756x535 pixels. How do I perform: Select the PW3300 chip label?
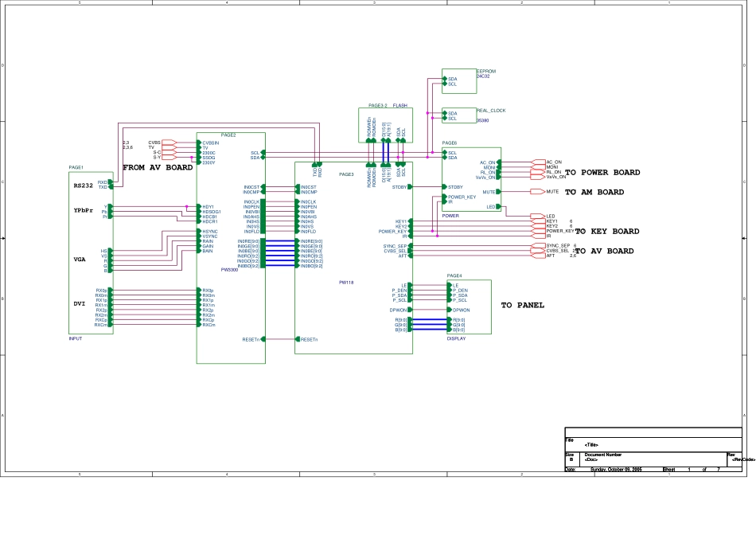229,270
